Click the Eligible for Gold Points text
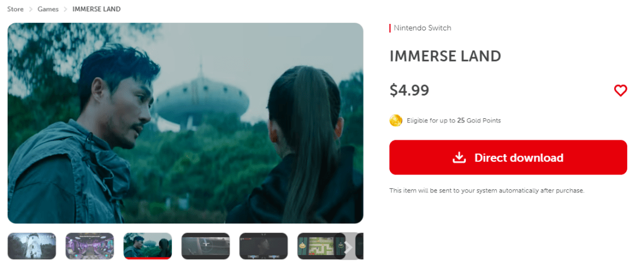Screen dimensions: 644x267 pyautogui.click(x=453, y=121)
